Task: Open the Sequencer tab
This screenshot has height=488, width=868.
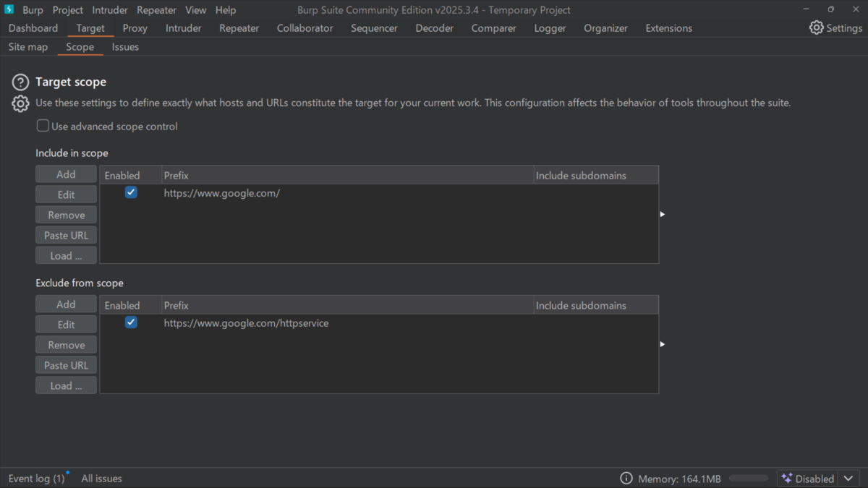Action: (374, 28)
